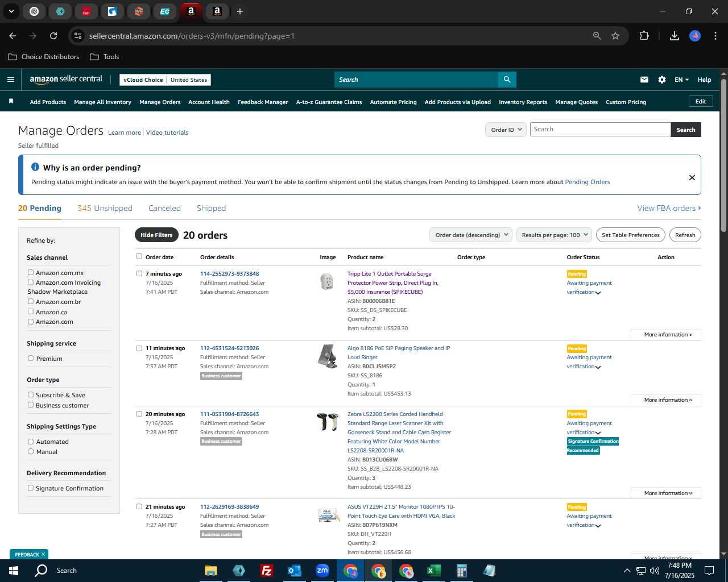The width and height of the screenshot is (728, 582).
Task: Expand More information for the Algo 8186 order
Action: click(x=666, y=400)
